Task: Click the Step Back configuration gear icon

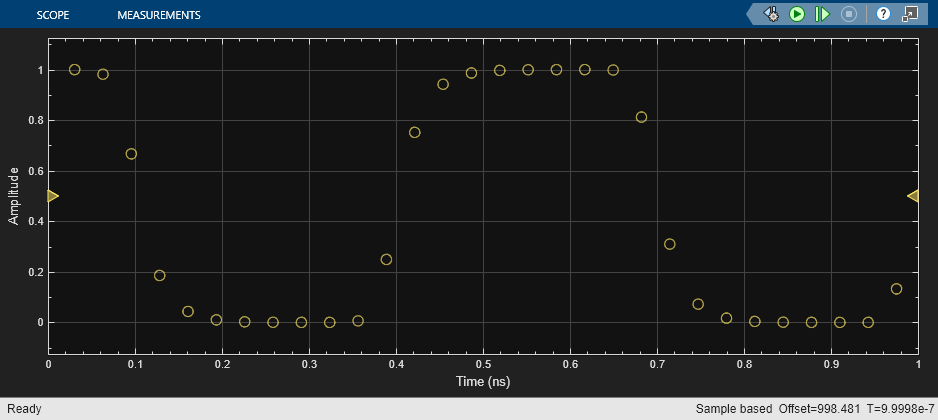Action: 770,14
